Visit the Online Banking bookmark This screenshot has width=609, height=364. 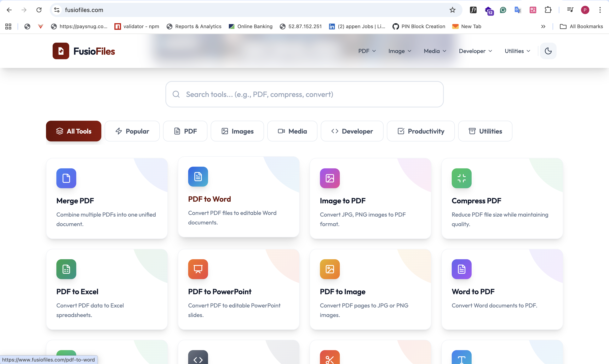(x=250, y=26)
